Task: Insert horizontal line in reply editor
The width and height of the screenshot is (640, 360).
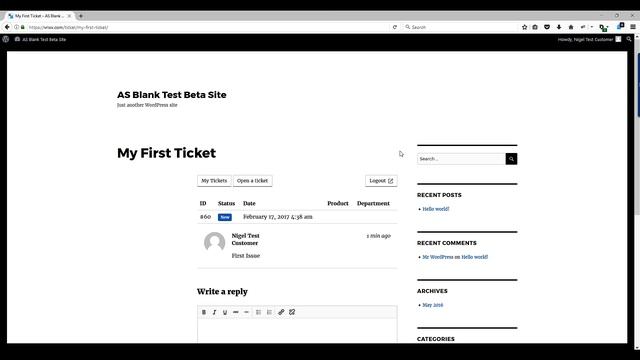Action: click(246, 312)
